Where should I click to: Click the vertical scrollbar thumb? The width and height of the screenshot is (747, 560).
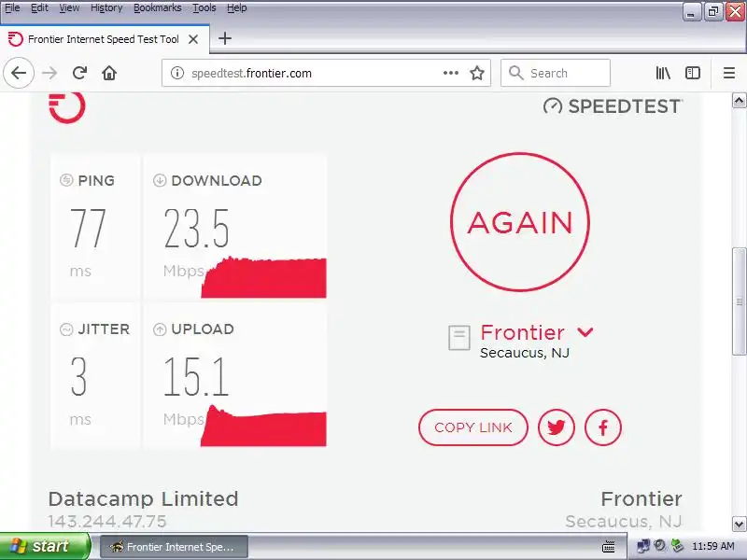(739, 301)
